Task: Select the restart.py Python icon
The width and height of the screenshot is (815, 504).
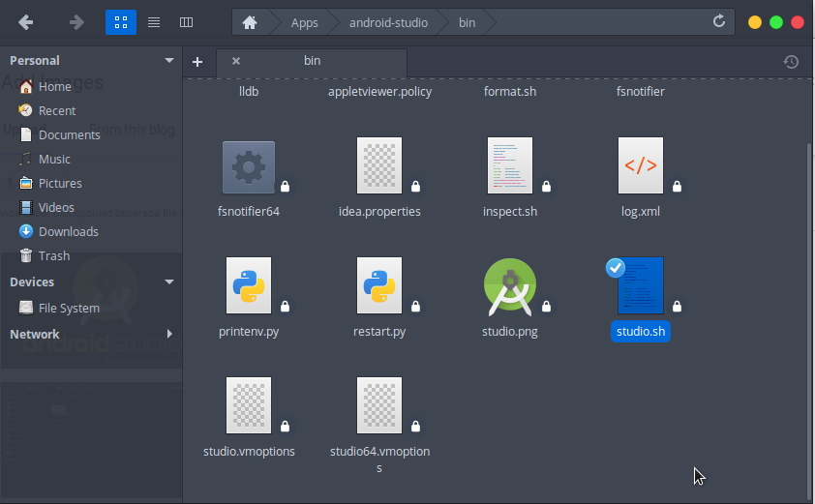Action: pyautogui.click(x=379, y=285)
